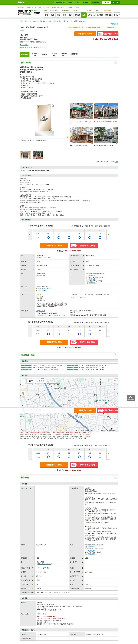Switch to 取り扱い店舗 tab
Screen dimensions: 138x644
[54, 55]
